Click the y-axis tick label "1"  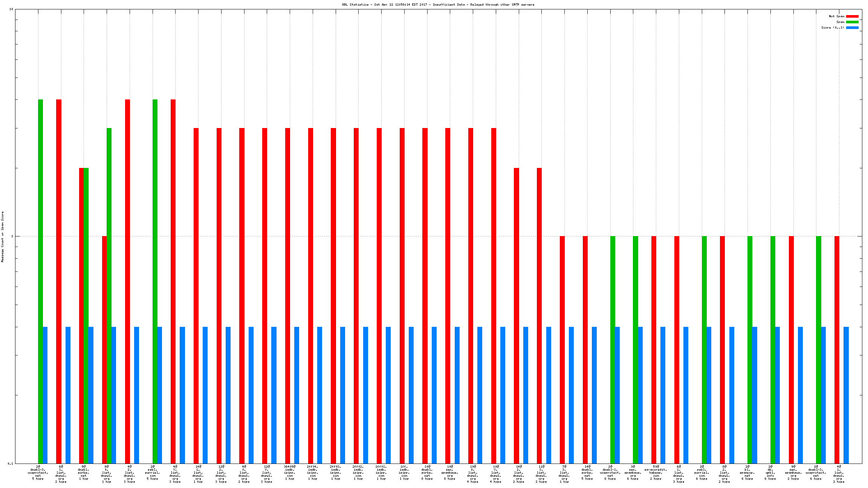tap(11, 236)
